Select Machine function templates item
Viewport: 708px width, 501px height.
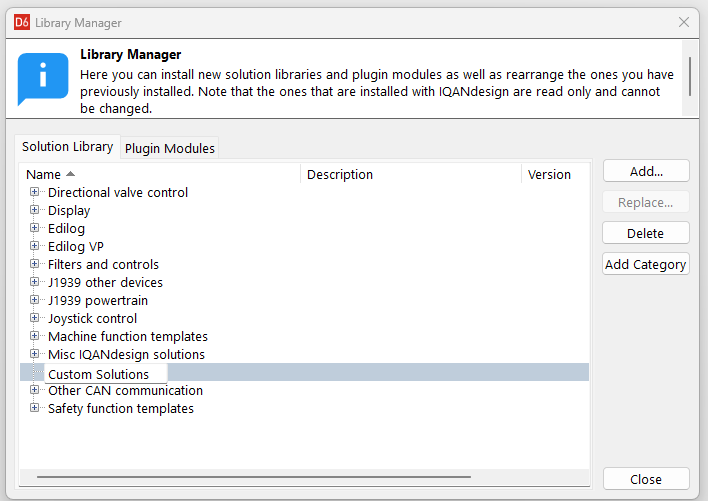(x=128, y=337)
